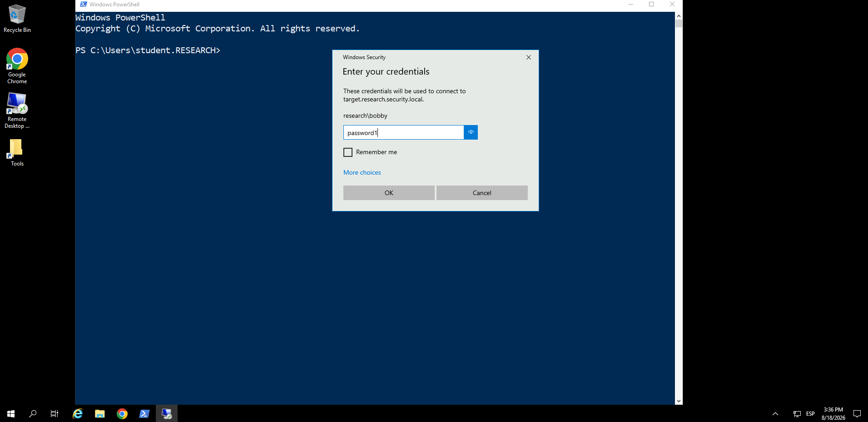Open Task View from the taskbar
Image resolution: width=868 pixels, height=422 pixels.
(55, 413)
